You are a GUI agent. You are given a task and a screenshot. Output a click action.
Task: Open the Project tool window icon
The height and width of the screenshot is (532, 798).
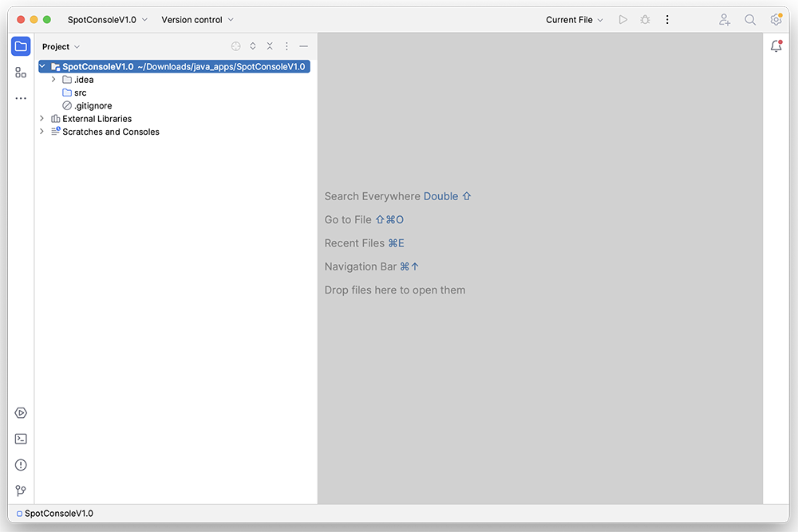coord(21,46)
